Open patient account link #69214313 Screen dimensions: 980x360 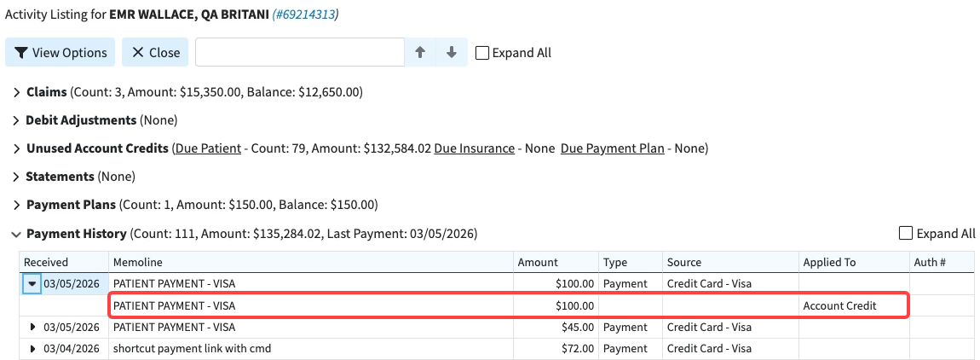304,15
